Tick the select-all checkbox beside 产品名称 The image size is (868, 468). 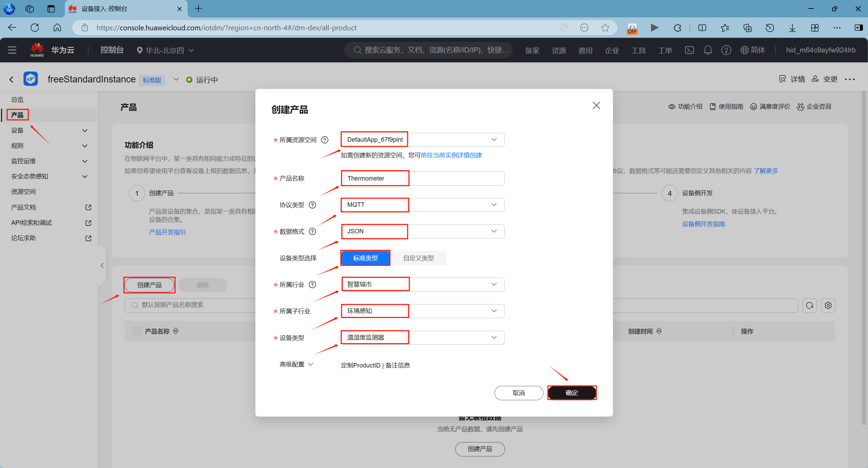137,331
